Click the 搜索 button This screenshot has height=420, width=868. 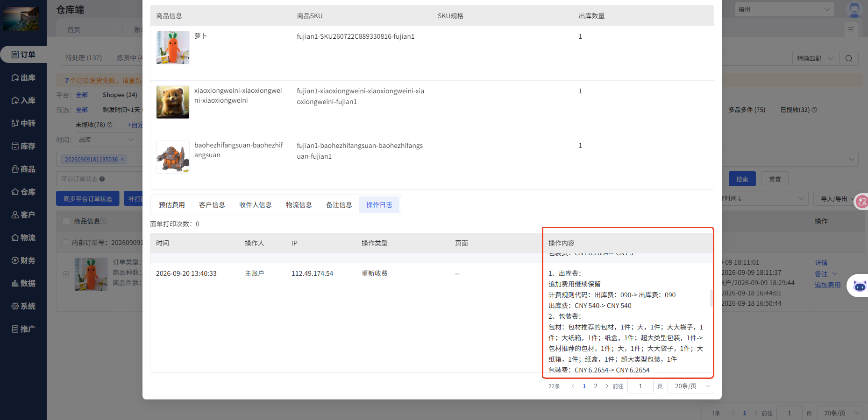(742, 179)
